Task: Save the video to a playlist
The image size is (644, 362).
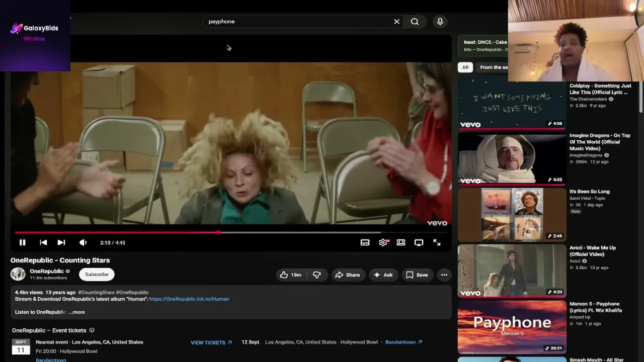Action: pos(417,275)
